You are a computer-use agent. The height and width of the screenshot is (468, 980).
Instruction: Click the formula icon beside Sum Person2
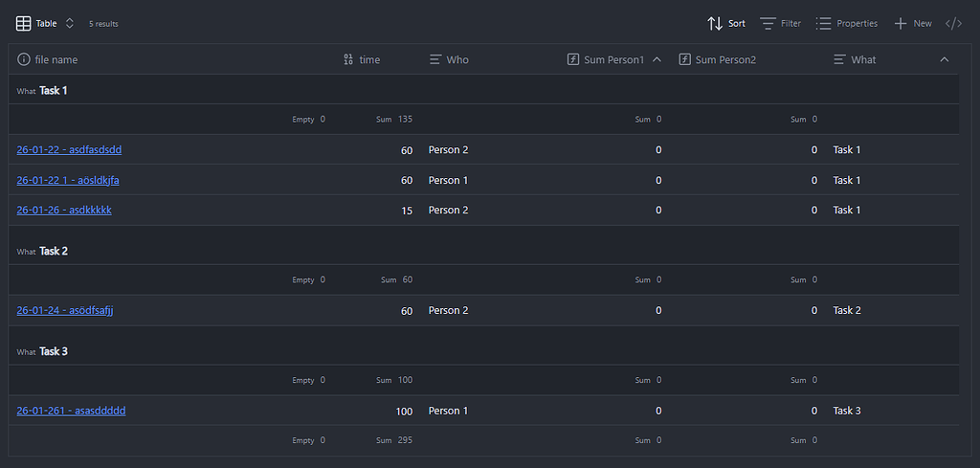[x=685, y=59]
